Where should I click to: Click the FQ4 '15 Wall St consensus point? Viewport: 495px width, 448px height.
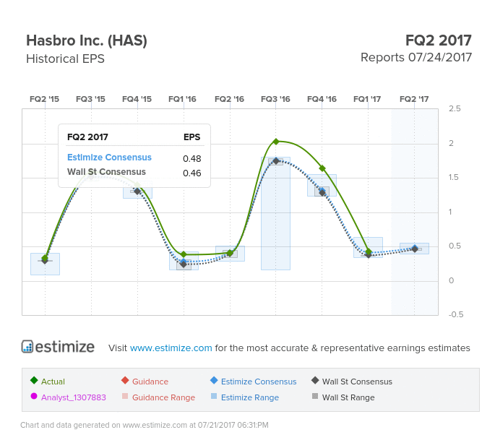[x=137, y=191]
